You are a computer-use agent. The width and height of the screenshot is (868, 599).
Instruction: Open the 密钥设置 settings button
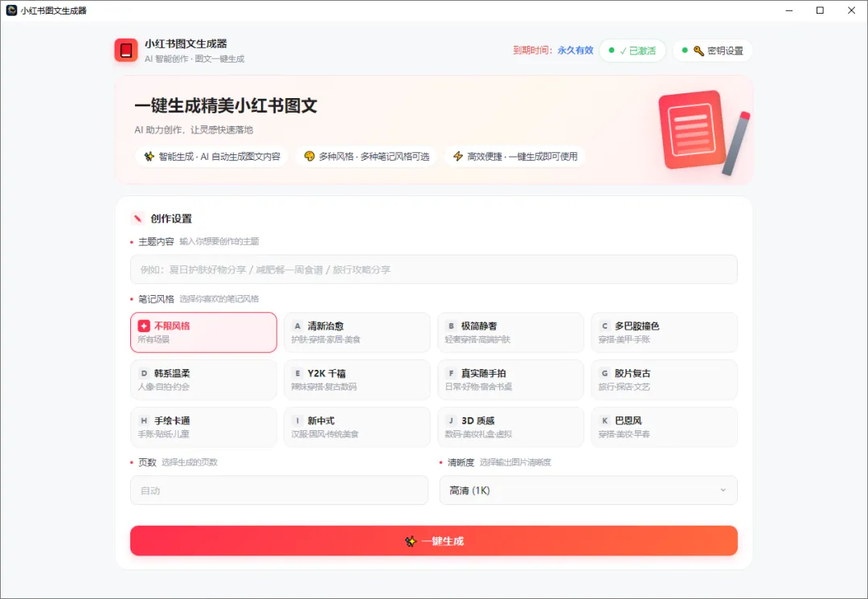click(x=712, y=51)
